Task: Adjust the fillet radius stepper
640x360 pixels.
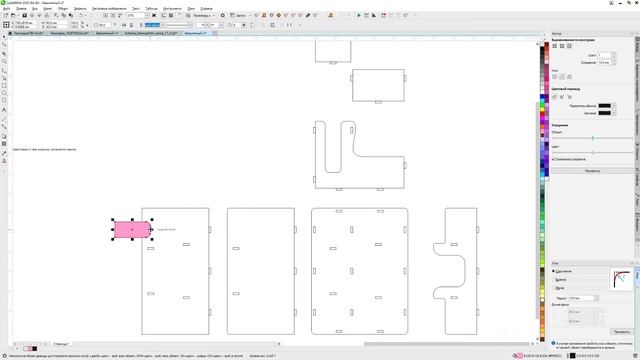Action: (x=596, y=298)
